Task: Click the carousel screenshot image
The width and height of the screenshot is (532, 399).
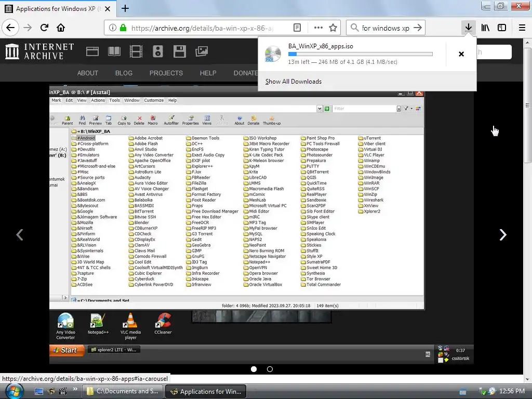Action: [261, 224]
